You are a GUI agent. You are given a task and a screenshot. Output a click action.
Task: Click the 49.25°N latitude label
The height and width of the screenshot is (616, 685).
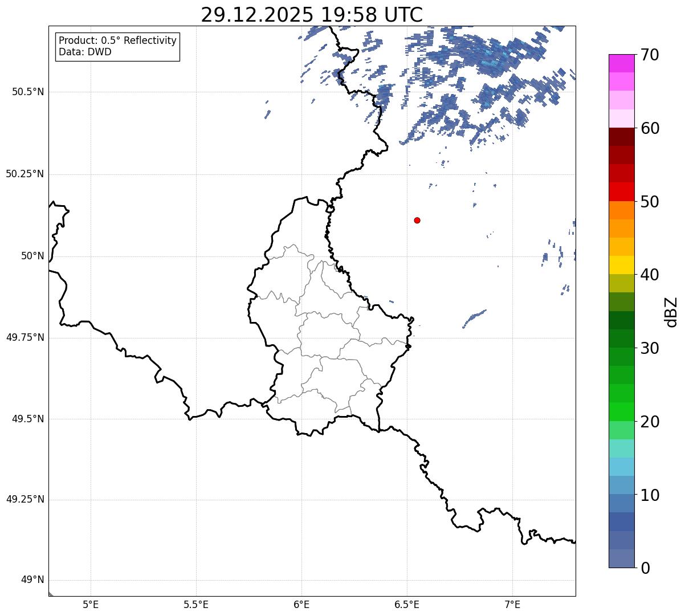(25, 500)
